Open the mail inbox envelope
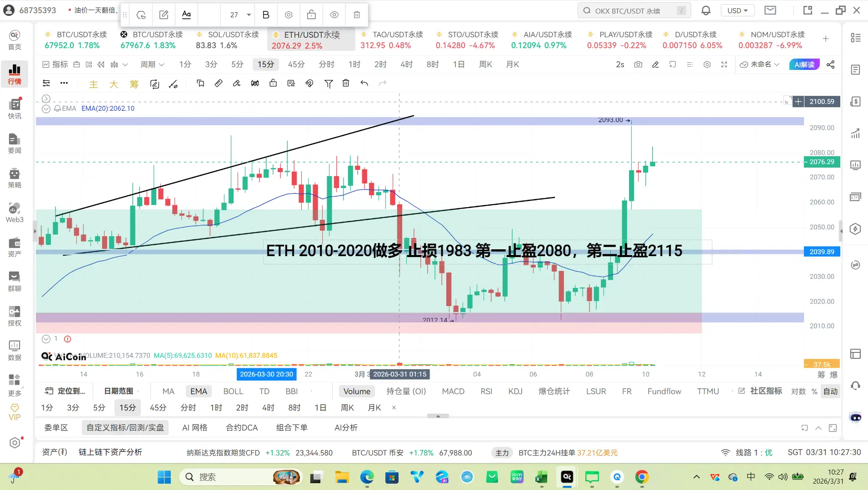868x490 pixels. click(x=770, y=10)
